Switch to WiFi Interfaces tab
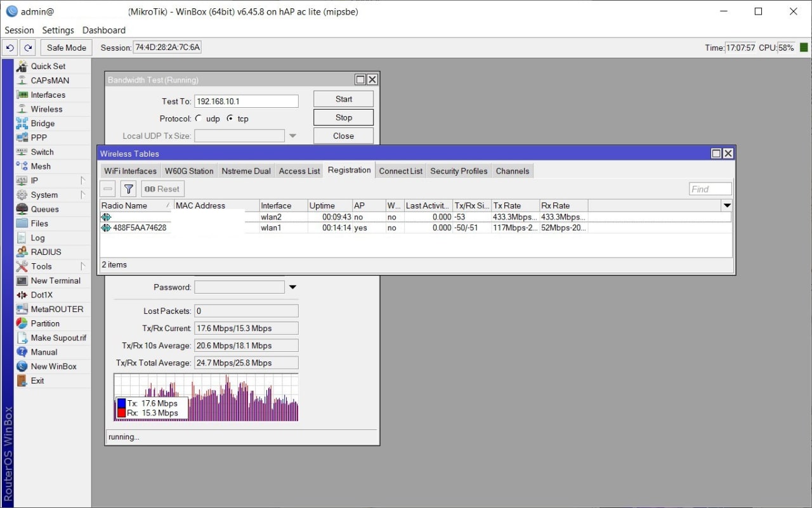This screenshot has width=812, height=508. click(x=130, y=171)
